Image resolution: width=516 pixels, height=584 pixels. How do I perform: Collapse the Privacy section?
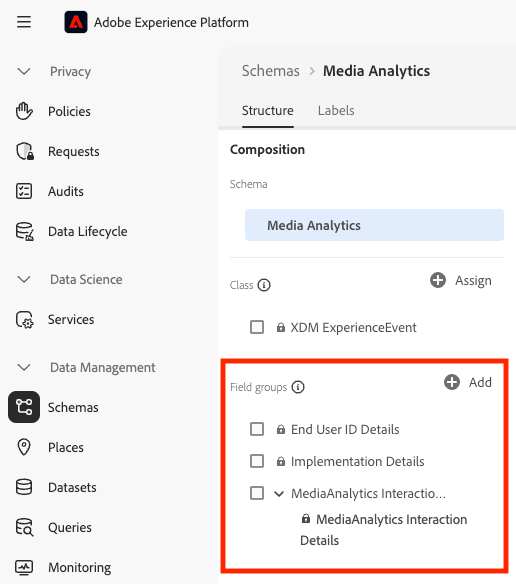[24, 71]
